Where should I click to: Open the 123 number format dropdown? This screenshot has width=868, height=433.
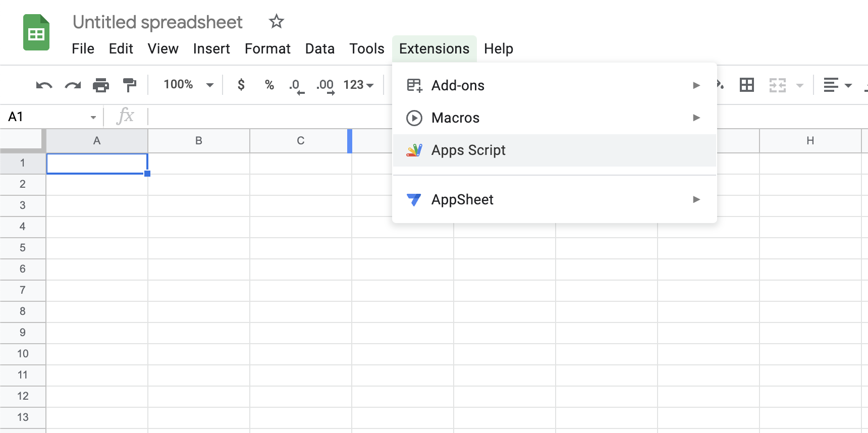(x=358, y=85)
